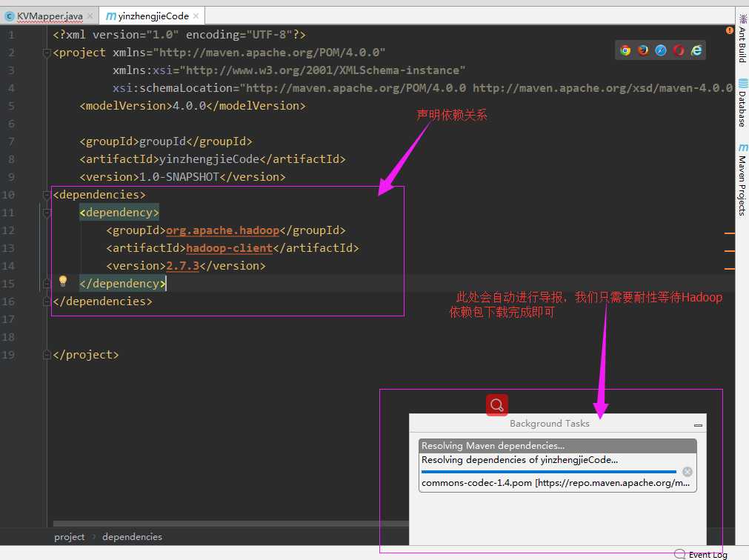Image resolution: width=749 pixels, height=560 pixels.
Task: Click fold end marker at line 16
Action: pos(47,301)
